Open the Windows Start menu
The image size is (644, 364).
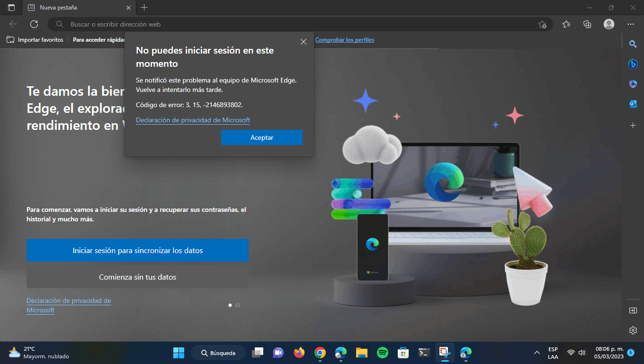[x=179, y=353]
